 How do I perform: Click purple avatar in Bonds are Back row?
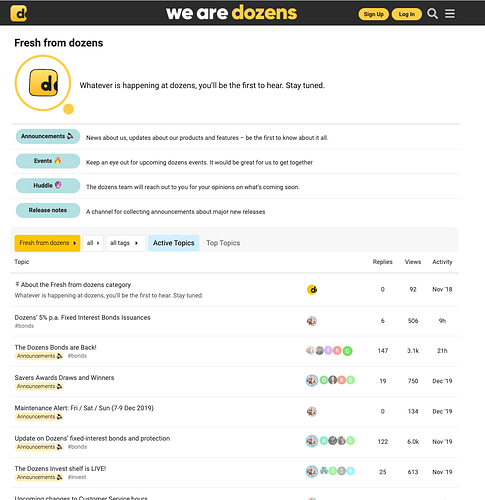click(x=328, y=350)
